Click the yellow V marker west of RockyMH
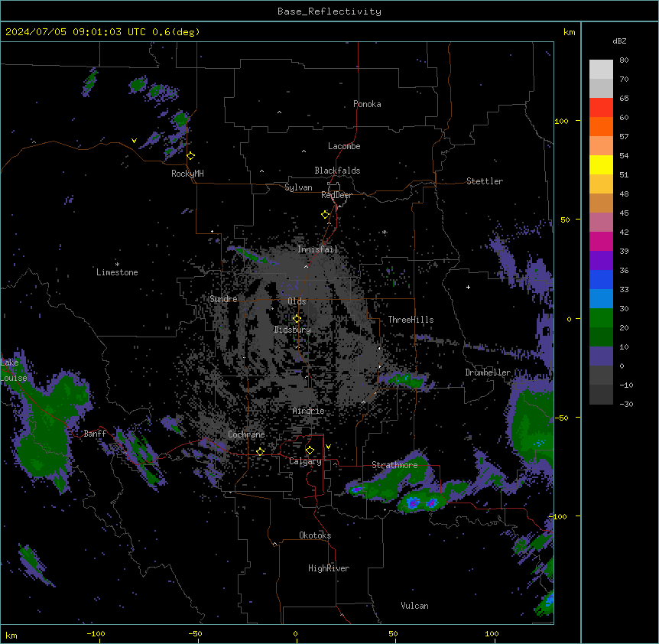Image resolution: width=659 pixels, height=644 pixels. pos(134,141)
